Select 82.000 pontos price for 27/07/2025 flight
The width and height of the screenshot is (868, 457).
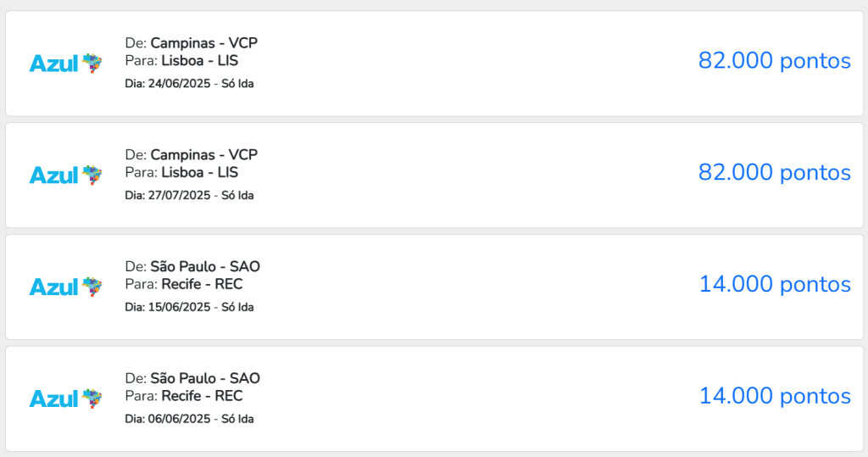click(774, 173)
